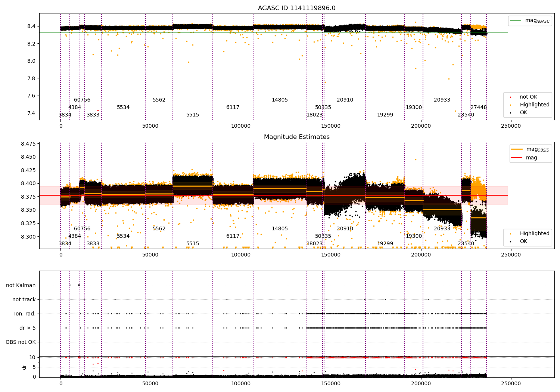Click OBSID label '19299' in AGASC ID plot

click(x=385, y=115)
